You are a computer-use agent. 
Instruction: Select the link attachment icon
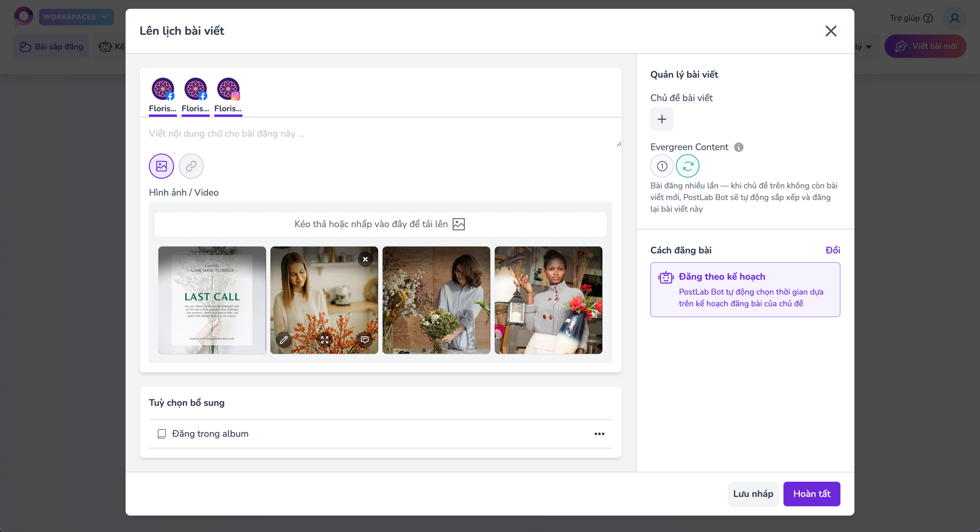191,166
